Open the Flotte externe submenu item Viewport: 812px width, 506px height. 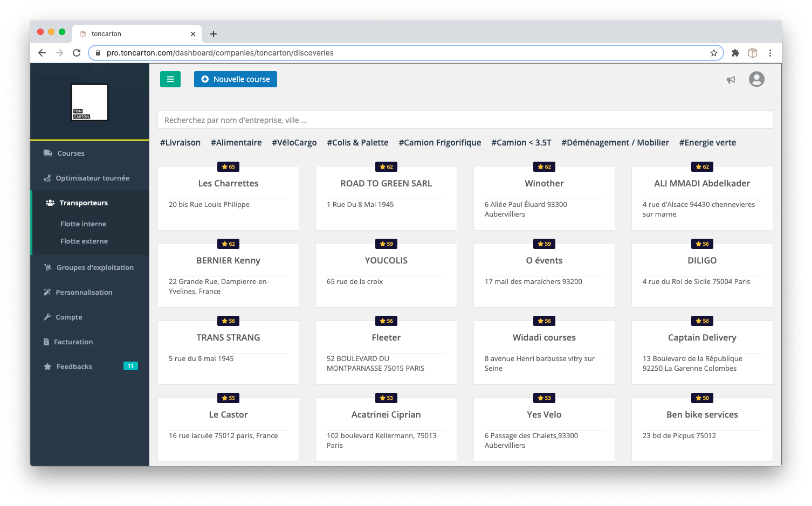84,241
